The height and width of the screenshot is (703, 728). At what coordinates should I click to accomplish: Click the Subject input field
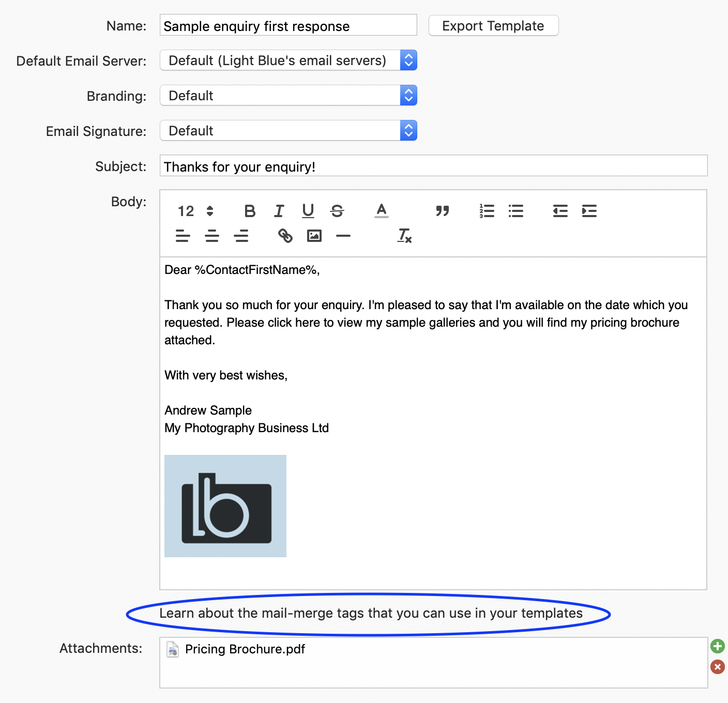coord(433,166)
